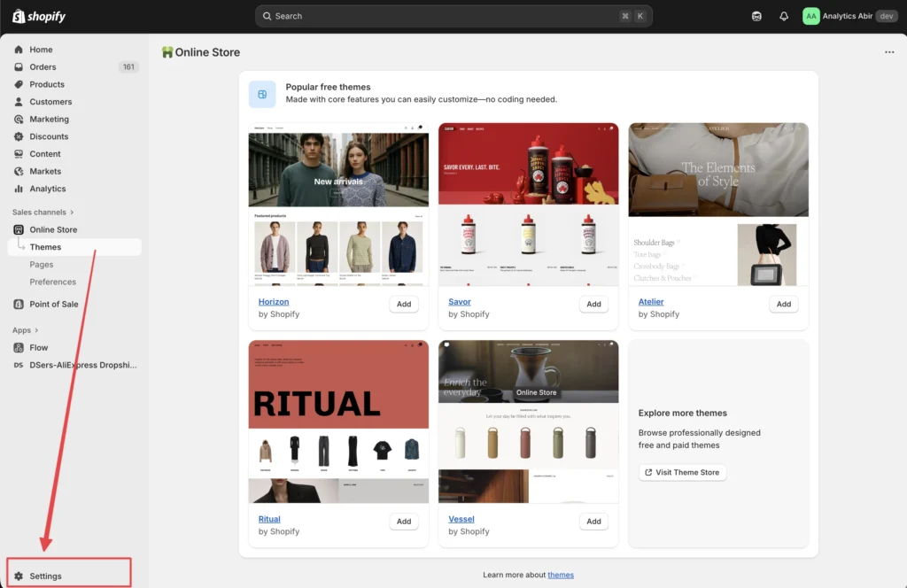Click the 'Explore more themes' heading
The image size is (907, 588).
683,413
